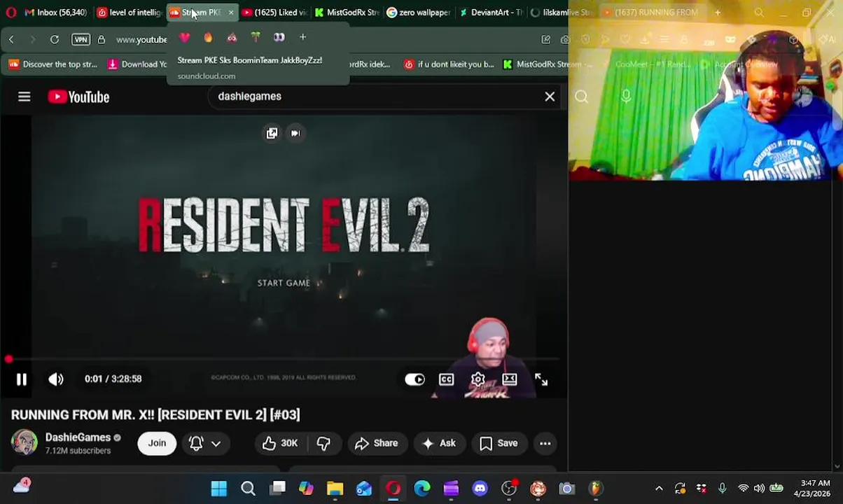
Task: Open Microsoft Edge from the taskbar
Action: coord(422,489)
